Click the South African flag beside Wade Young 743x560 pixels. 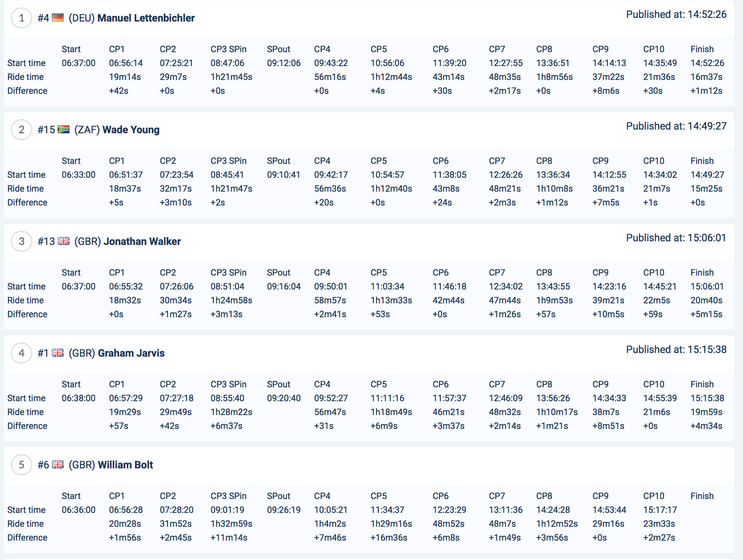64,129
